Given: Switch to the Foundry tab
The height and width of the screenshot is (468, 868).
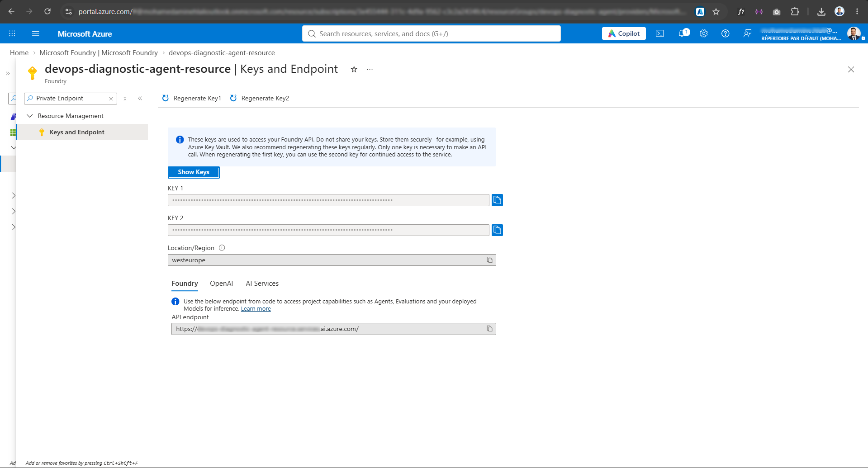Looking at the screenshot, I should click(185, 284).
